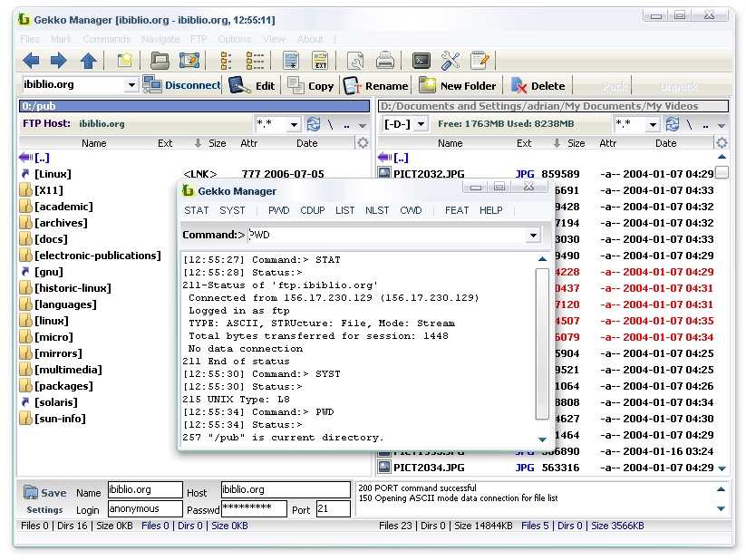
Task: Expand the Command history dropdown in the dialog
Action: [533, 235]
